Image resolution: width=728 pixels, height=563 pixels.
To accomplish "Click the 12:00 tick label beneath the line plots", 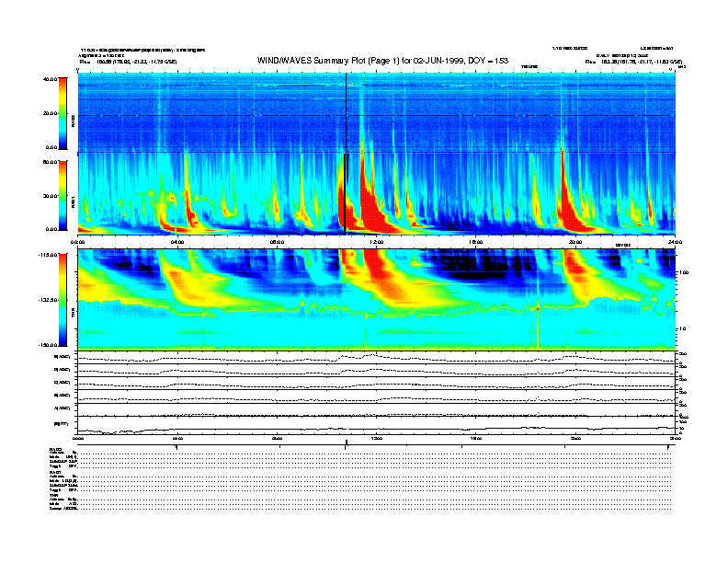I will tap(377, 438).
